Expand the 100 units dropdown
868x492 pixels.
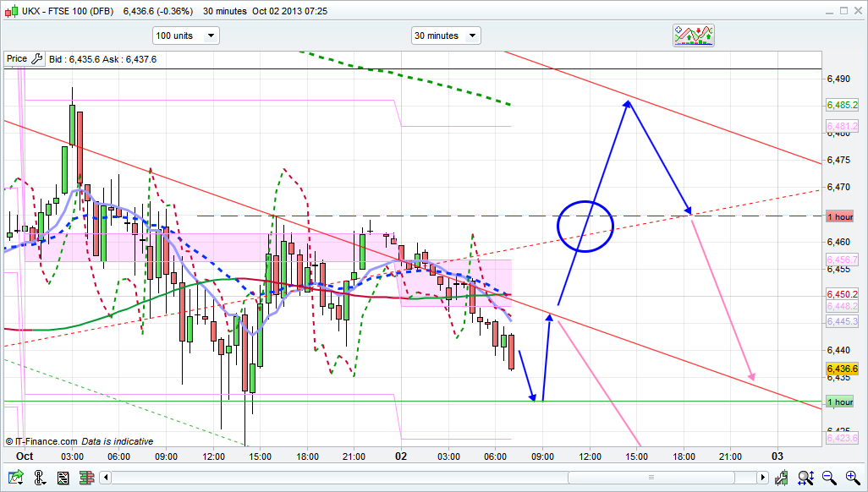click(185, 36)
